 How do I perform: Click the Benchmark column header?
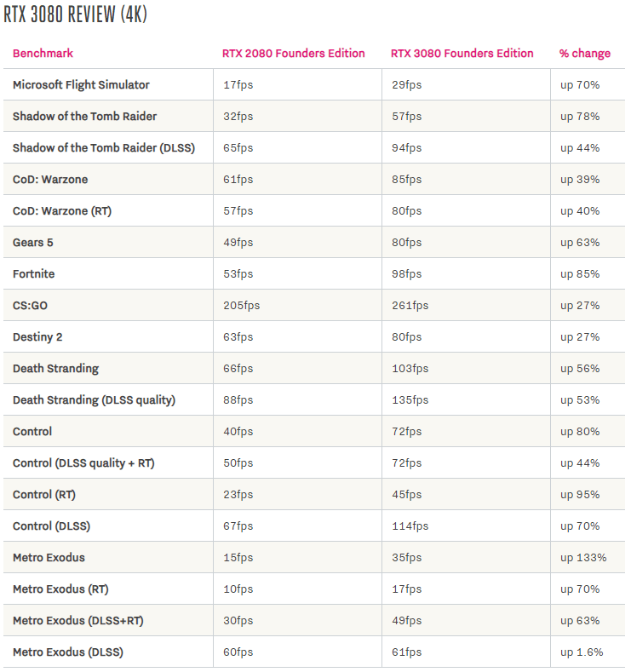coord(43,53)
